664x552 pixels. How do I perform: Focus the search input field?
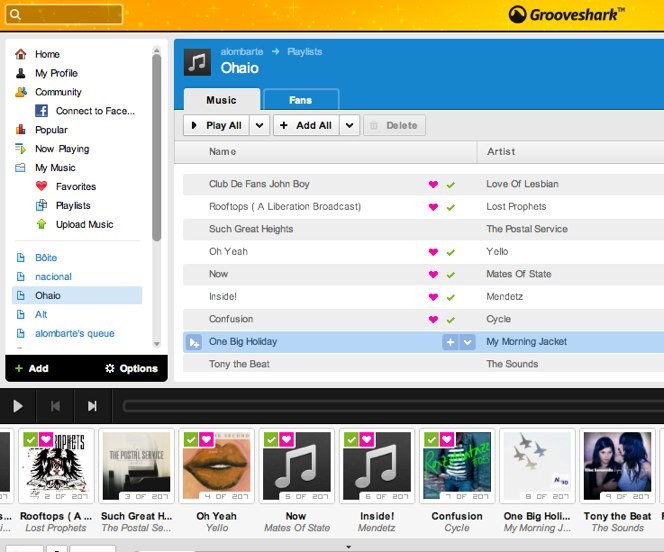(x=64, y=14)
